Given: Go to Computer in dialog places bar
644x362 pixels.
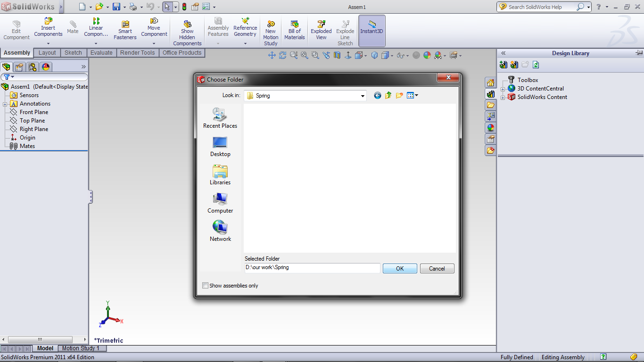Looking at the screenshot, I should click(220, 203).
